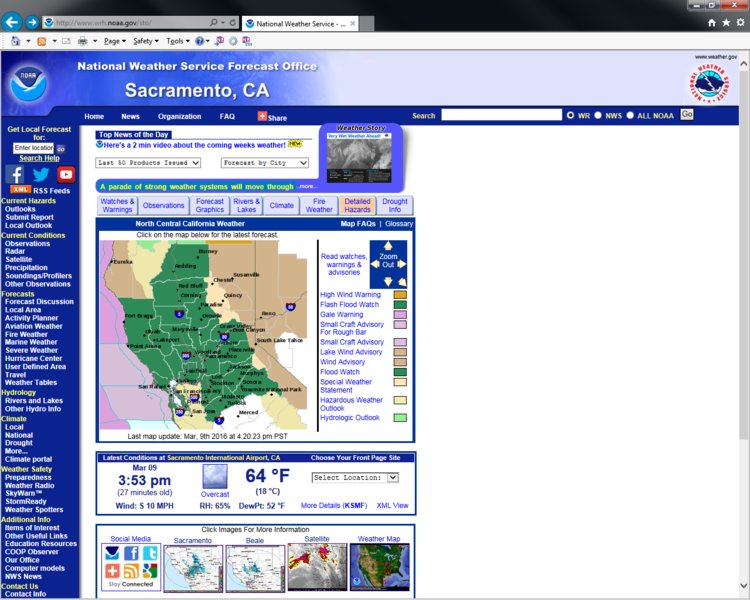Viewport: 750px width, 600px height.
Task: Click the header search text field
Action: tap(501, 115)
